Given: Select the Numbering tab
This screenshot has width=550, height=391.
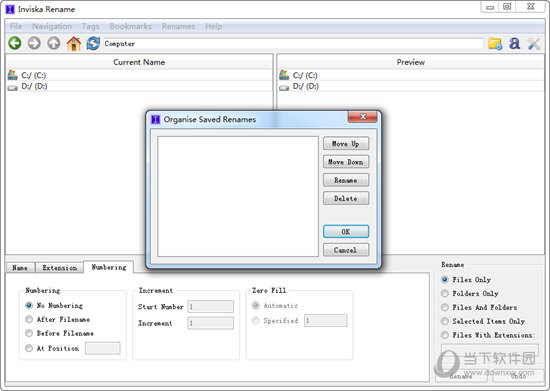Looking at the screenshot, I should (109, 267).
